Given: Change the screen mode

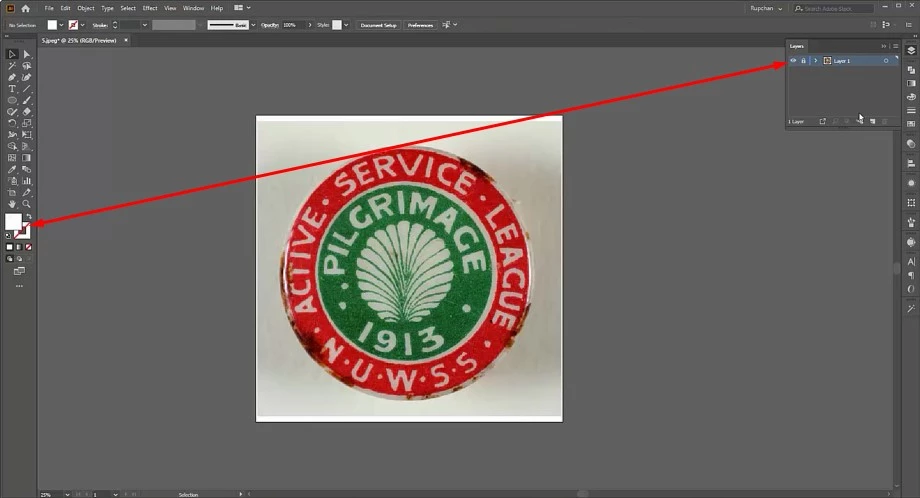Looking at the screenshot, I should (x=19, y=271).
